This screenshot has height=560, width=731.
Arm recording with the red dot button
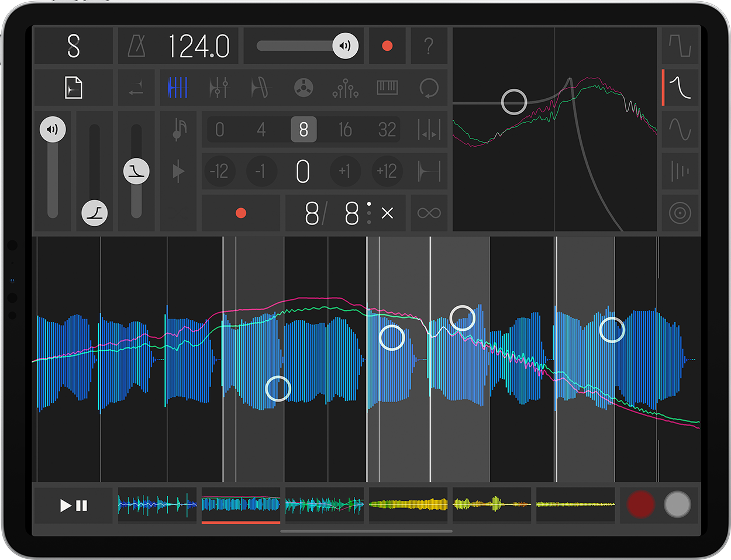pyautogui.click(x=387, y=46)
